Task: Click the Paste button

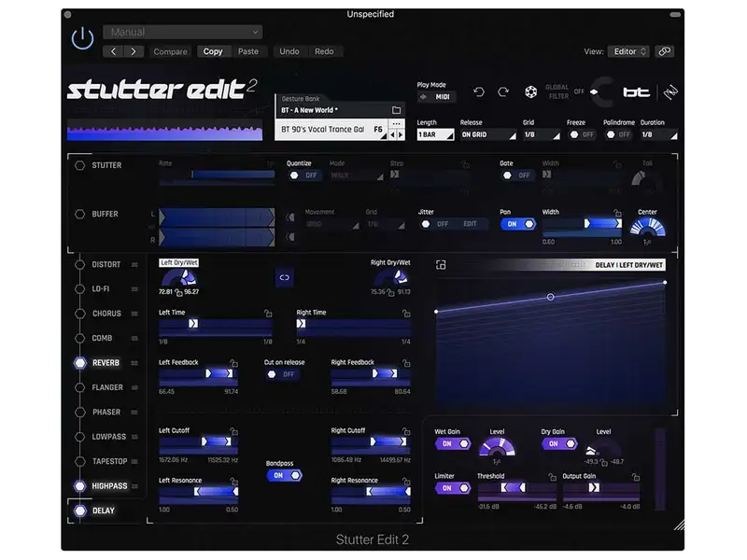Action: point(248,51)
